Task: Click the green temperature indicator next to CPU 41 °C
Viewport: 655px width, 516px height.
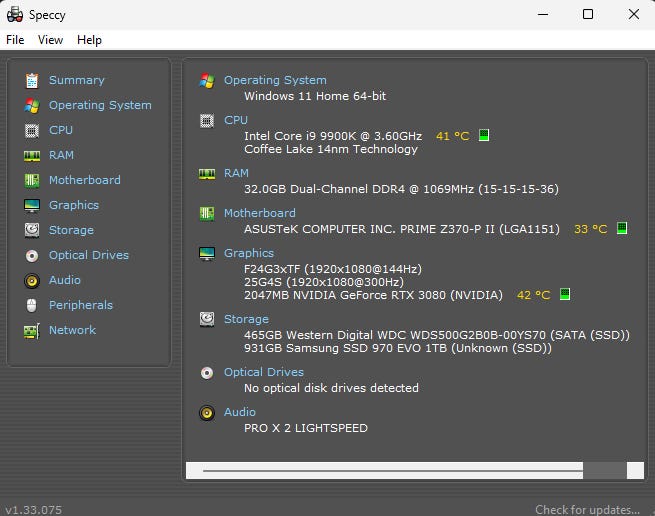Action: (484, 135)
